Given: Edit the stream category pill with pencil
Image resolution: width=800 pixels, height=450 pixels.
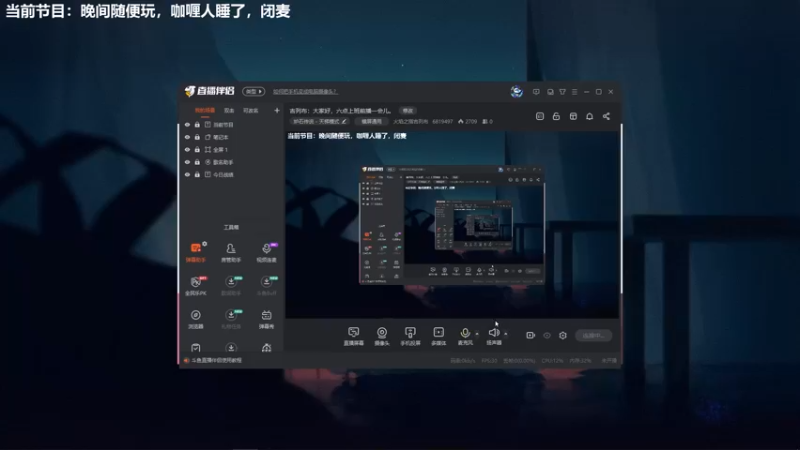Looking at the screenshot, I should pos(320,121).
